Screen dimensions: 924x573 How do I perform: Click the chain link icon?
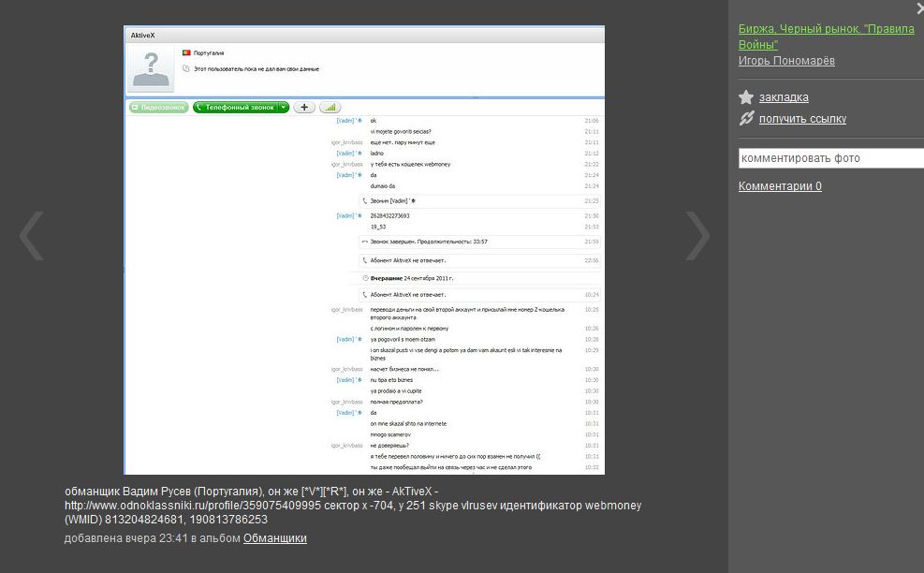(x=746, y=119)
